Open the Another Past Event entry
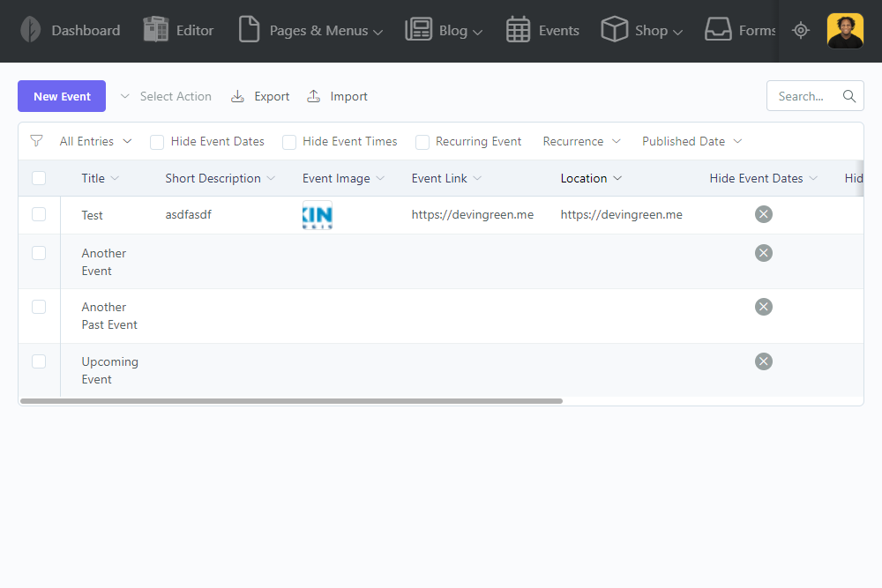This screenshot has width=882, height=588. coord(109,316)
